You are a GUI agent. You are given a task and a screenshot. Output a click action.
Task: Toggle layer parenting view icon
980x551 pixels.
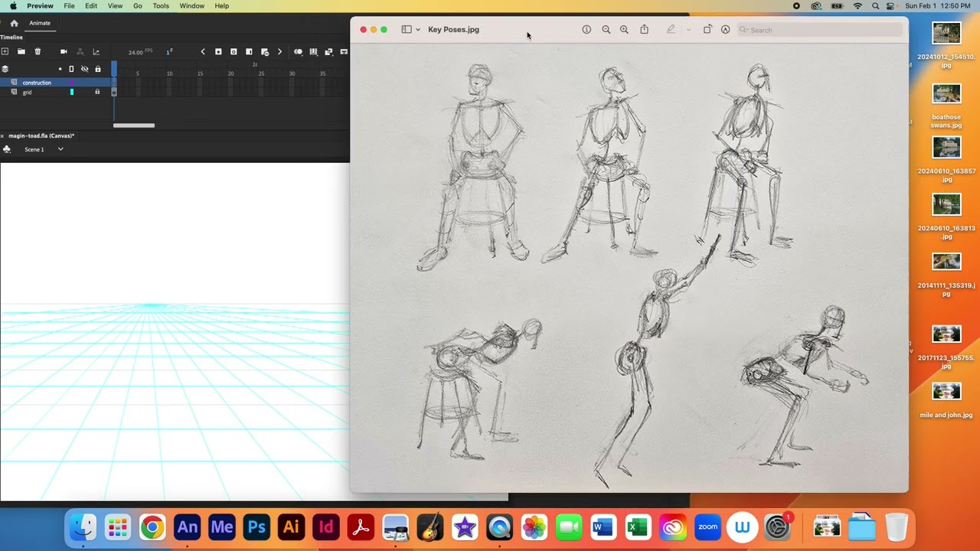click(80, 51)
